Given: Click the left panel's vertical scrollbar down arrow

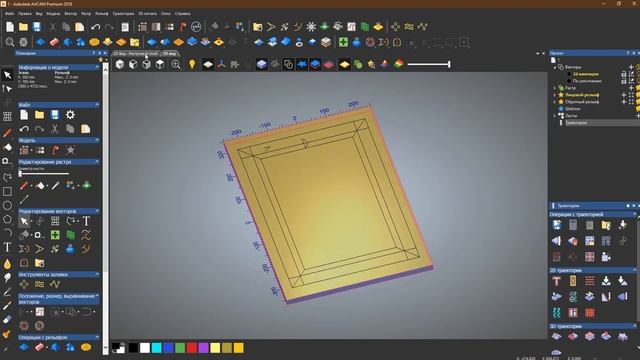Looking at the screenshot, I should click(x=105, y=348).
